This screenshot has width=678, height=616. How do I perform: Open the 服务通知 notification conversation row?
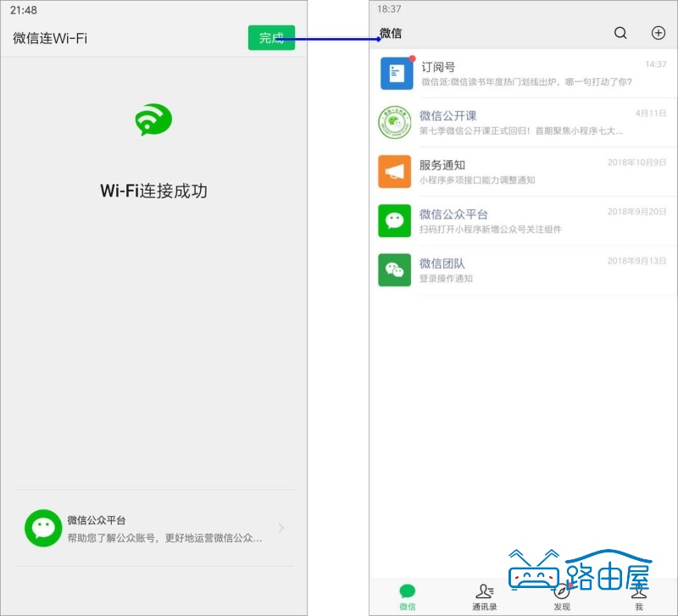coord(525,172)
